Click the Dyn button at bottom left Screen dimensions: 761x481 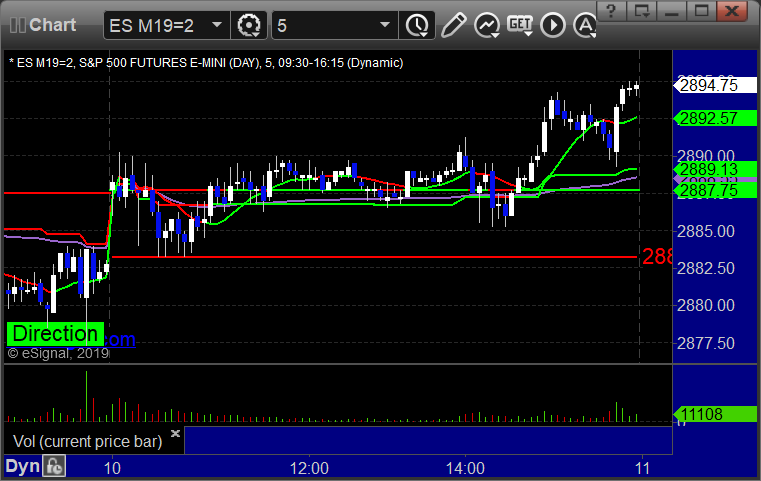[22, 466]
